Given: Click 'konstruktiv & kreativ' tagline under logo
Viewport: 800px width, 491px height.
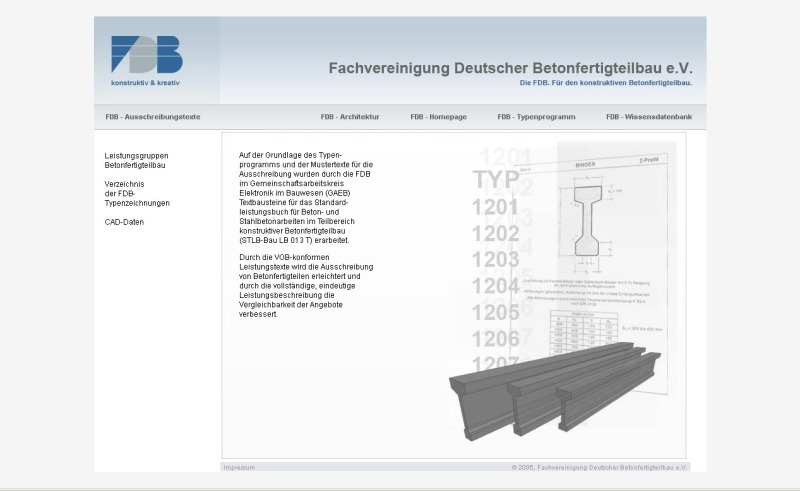Looking at the screenshot, I should [x=145, y=83].
